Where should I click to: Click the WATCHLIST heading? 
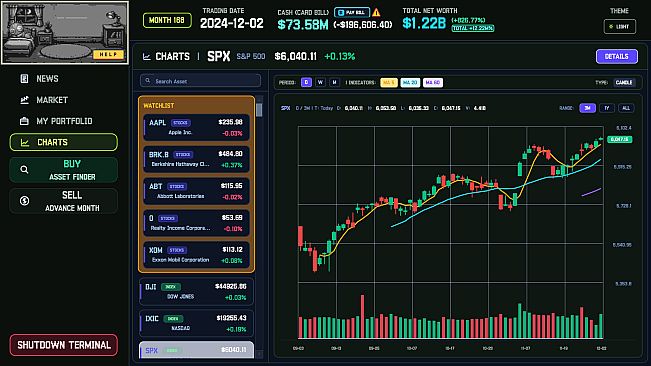(159, 106)
